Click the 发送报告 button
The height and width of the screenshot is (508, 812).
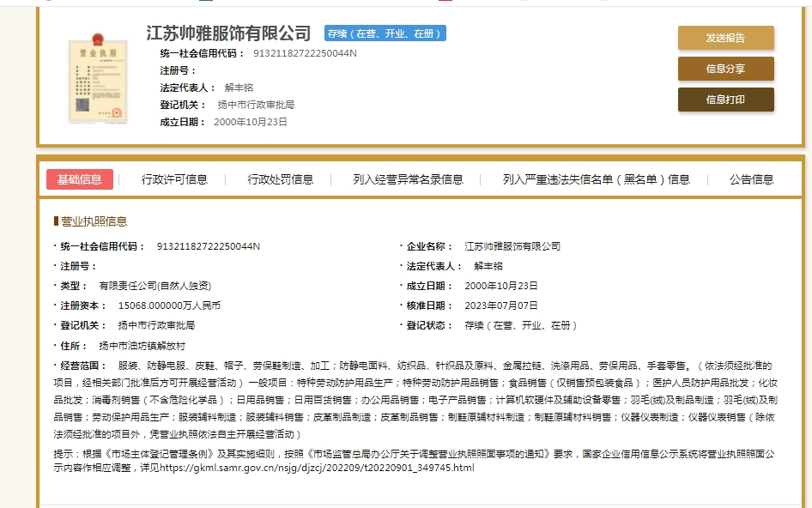click(x=725, y=38)
